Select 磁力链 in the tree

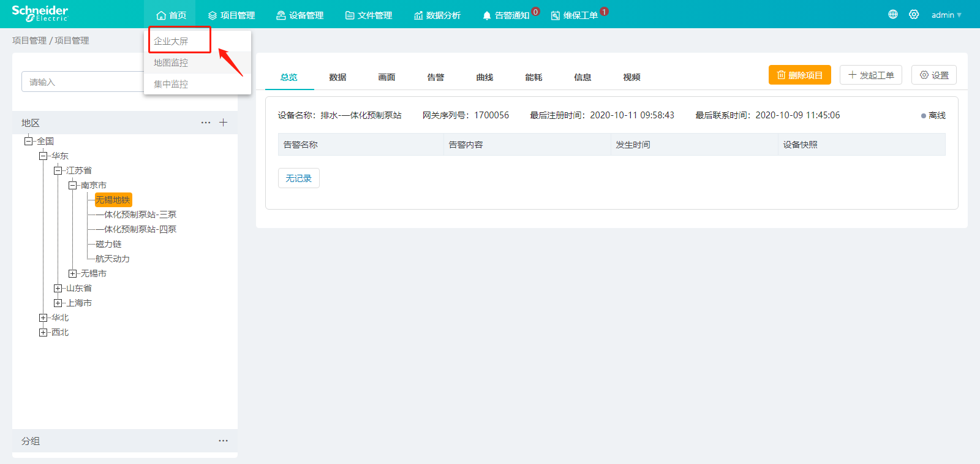(x=108, y=244)
